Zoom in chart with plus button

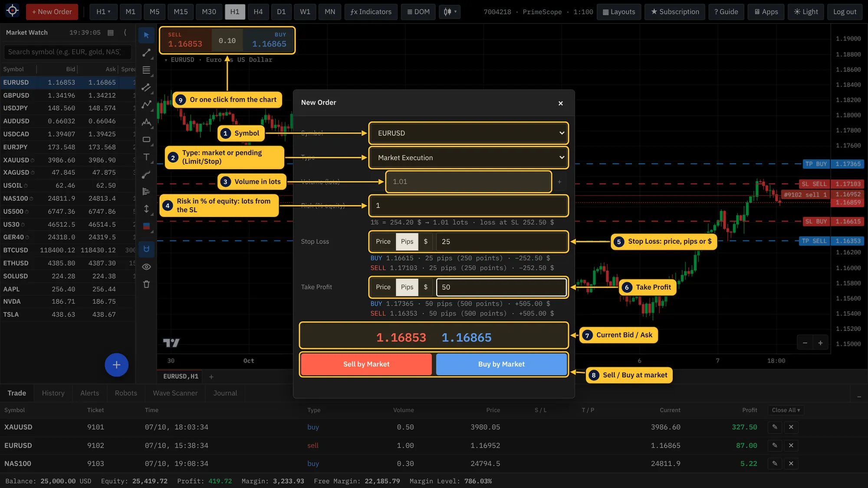(820, 343)
